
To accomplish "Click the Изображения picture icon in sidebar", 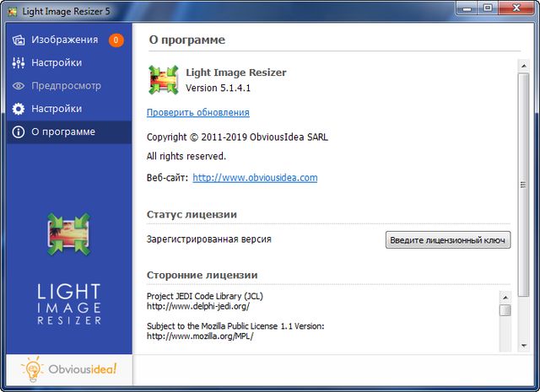I will click(x=18, y=40).
